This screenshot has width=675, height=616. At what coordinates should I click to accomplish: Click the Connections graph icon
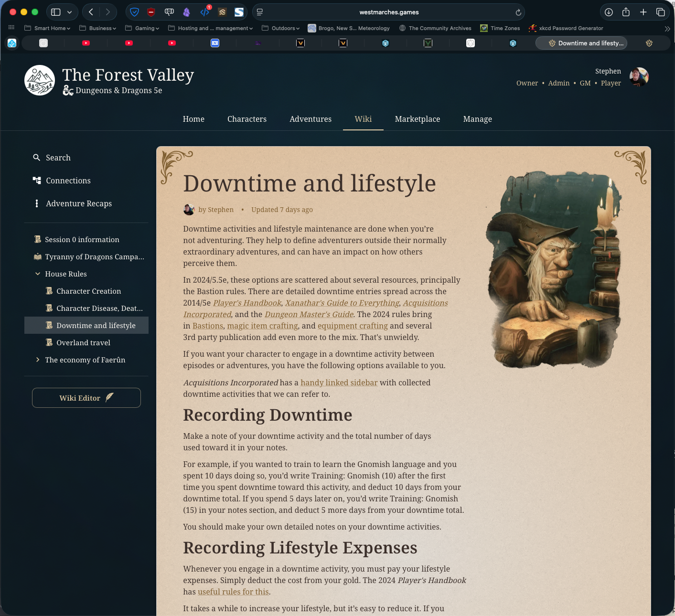pos(37,180)
